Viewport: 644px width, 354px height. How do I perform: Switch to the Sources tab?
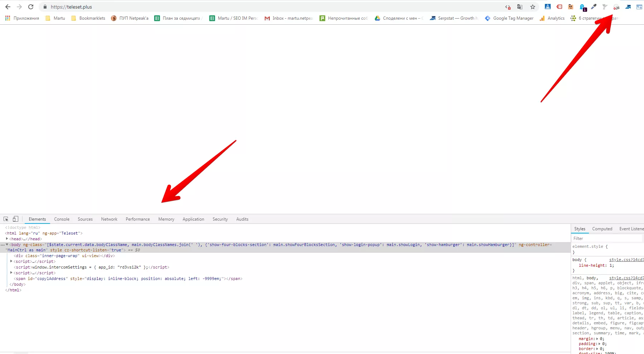[x=85, y=219]
